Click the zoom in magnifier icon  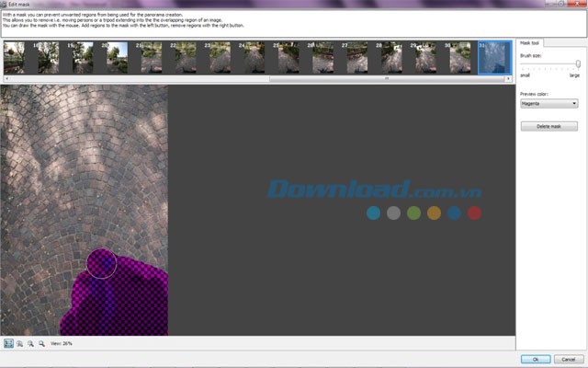30,343
